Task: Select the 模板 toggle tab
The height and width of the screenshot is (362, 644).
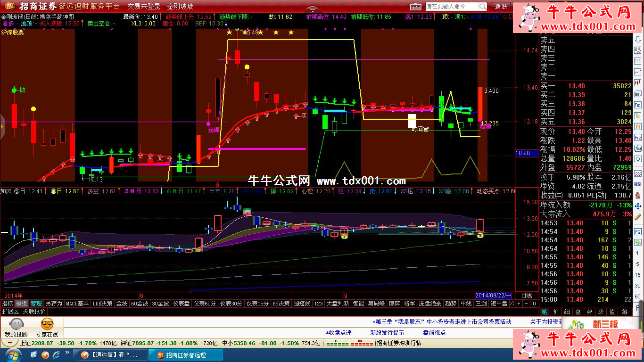Action: point(21,304)
